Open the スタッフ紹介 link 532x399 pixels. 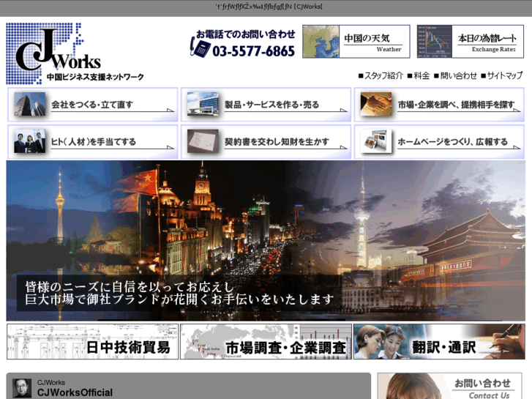[381, 75]
